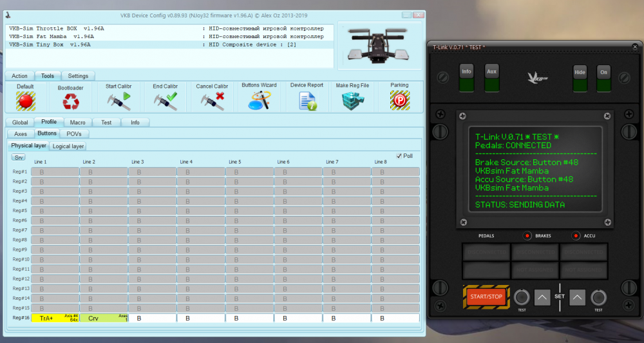Open the Bootloader recycle icon
This screenshot has height=343, width=644.
[x=71, y=102]
